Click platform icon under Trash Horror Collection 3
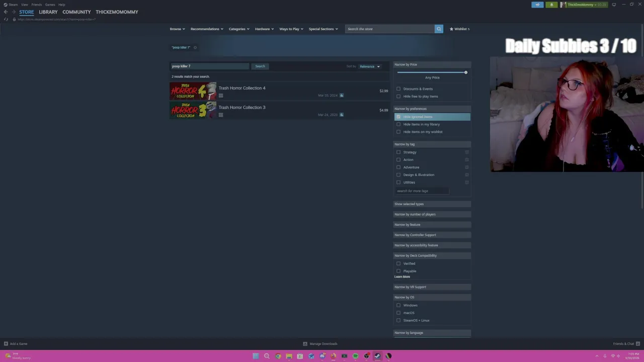 click(x=220, y=115)
